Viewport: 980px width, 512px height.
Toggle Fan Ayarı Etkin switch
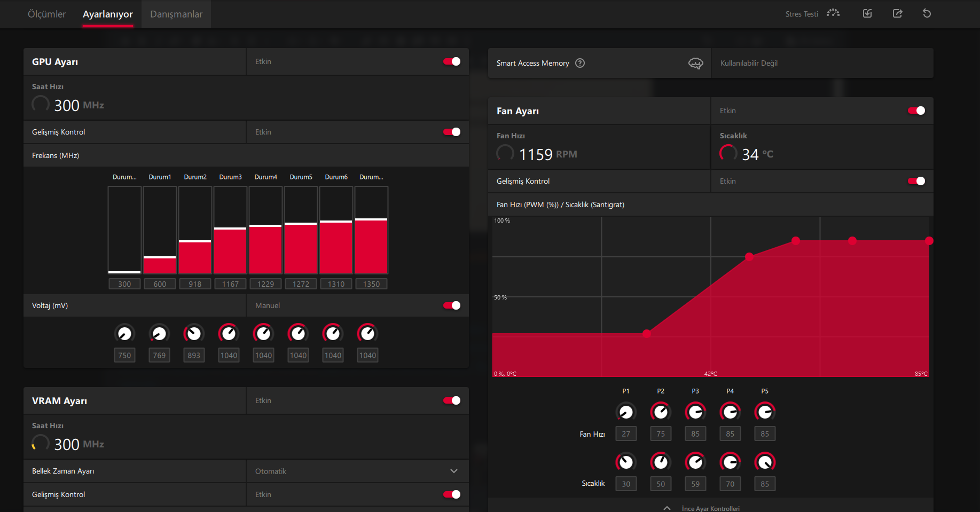click(916, 111)
